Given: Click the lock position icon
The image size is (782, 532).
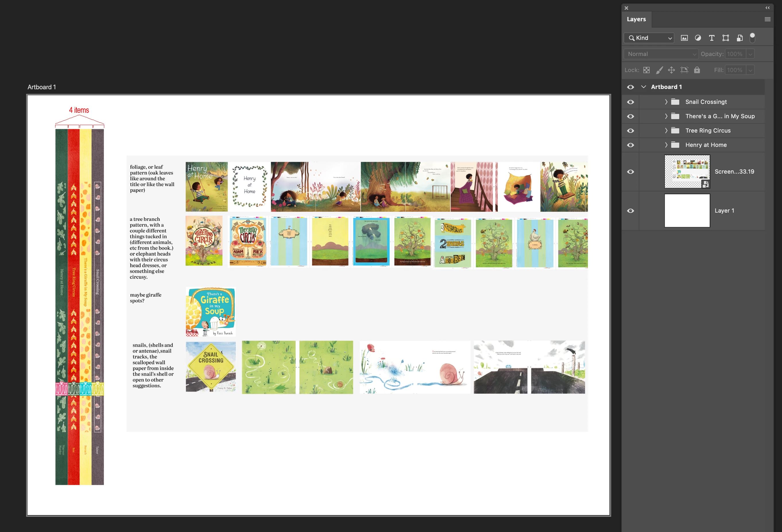Looking at the screenshot, I should coord(671,70).
